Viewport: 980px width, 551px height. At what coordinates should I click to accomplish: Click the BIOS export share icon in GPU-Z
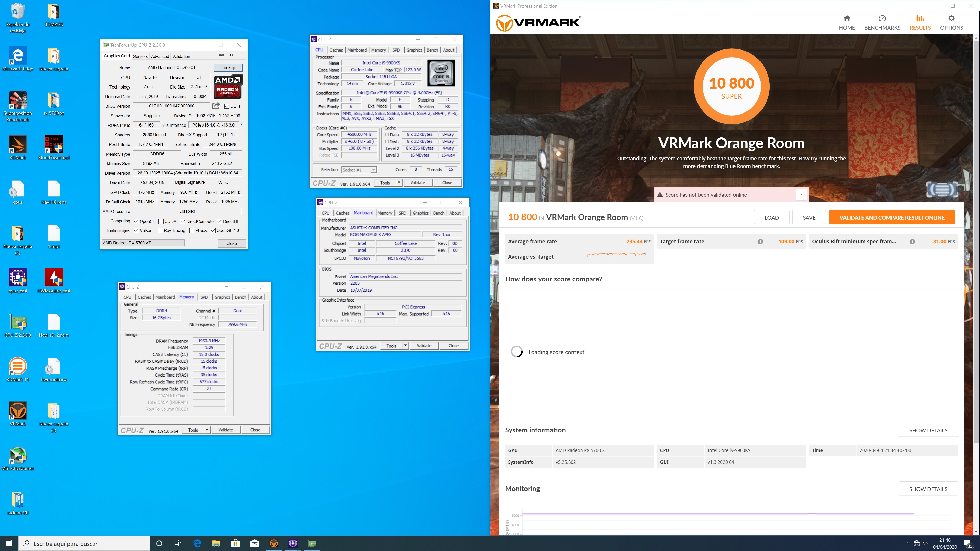(216, 106)
